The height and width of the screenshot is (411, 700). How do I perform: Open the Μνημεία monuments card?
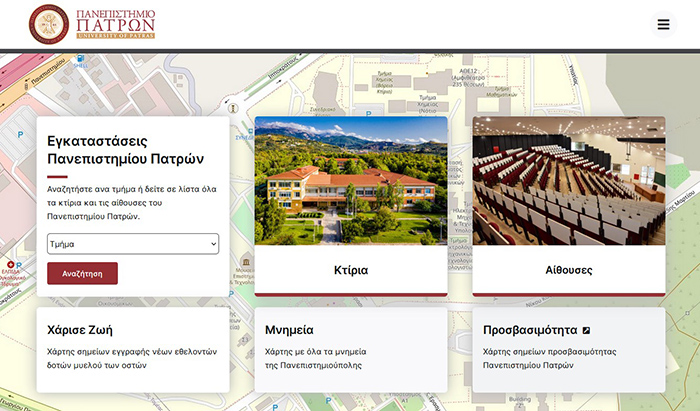(x=351, y=349)
